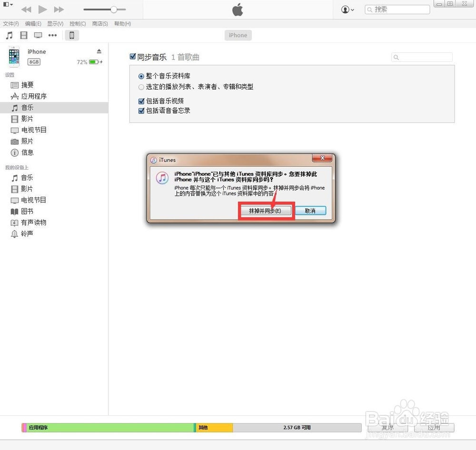Switch to Movies library icon in toolbar

click(x=24, y=35)
